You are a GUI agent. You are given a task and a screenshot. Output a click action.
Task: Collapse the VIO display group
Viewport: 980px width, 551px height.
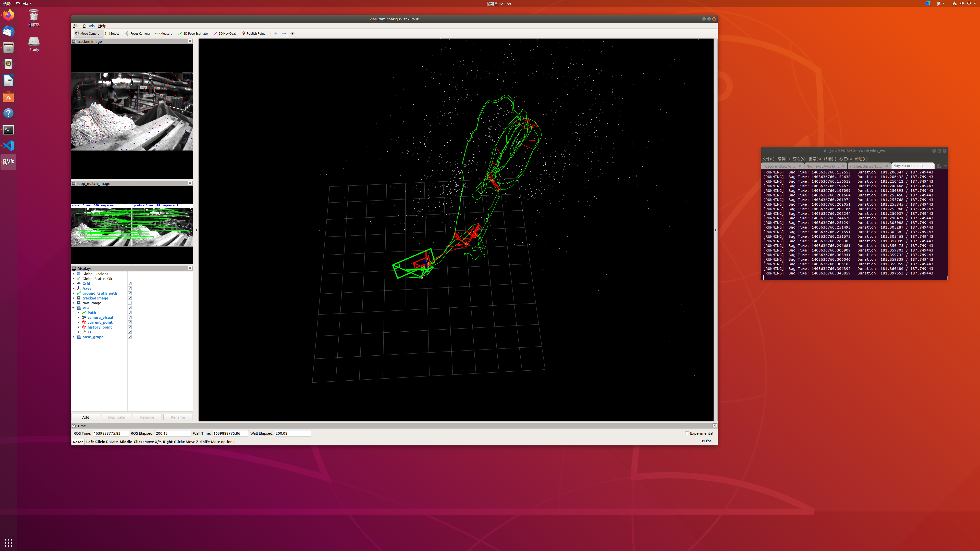(x=73, y=308)
